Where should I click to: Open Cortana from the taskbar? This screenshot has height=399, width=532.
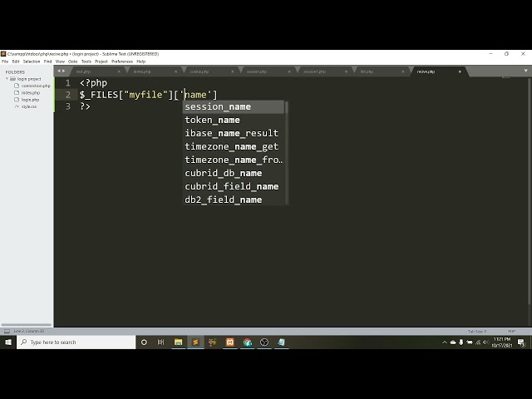point(144,342)
